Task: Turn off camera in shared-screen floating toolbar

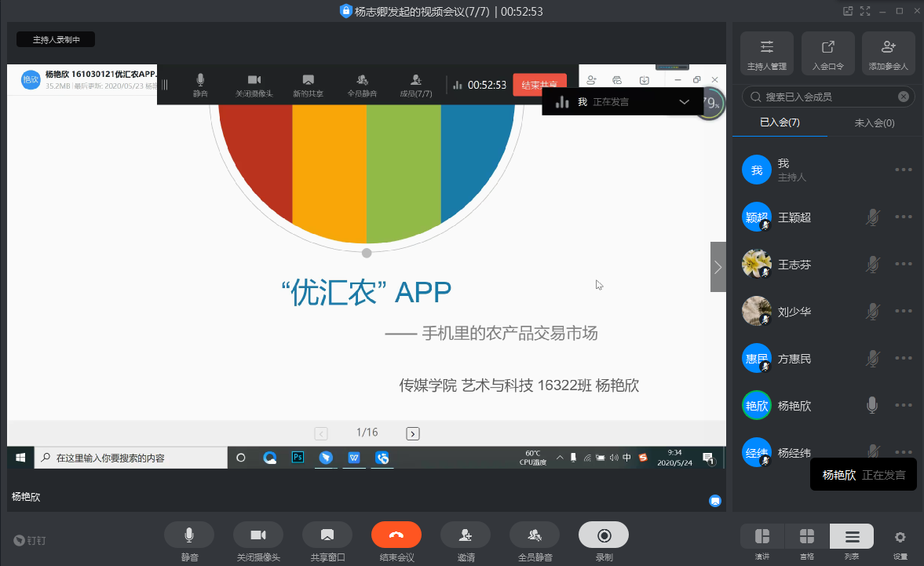Action: (x=254, y=85)
